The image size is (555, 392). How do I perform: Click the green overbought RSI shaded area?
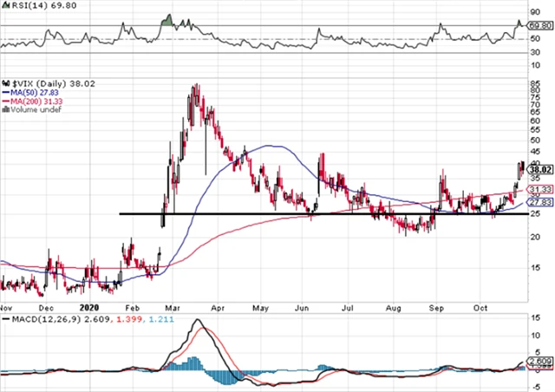point(167,19)
